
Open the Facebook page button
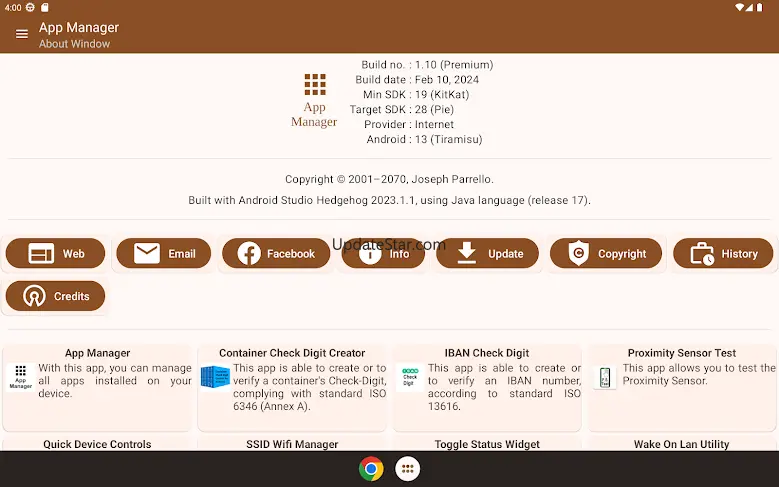click(x=276, y=253)
